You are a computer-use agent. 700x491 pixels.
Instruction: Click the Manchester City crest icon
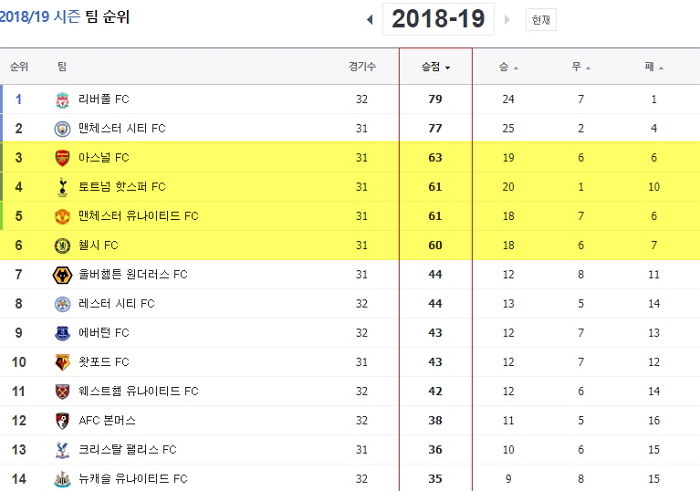click(x=62, y=129)
